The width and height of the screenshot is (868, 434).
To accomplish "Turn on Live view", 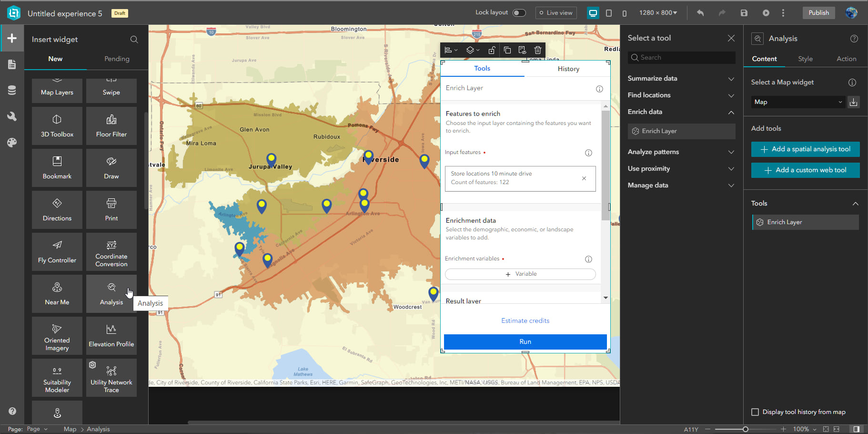I will click(556, 13).
